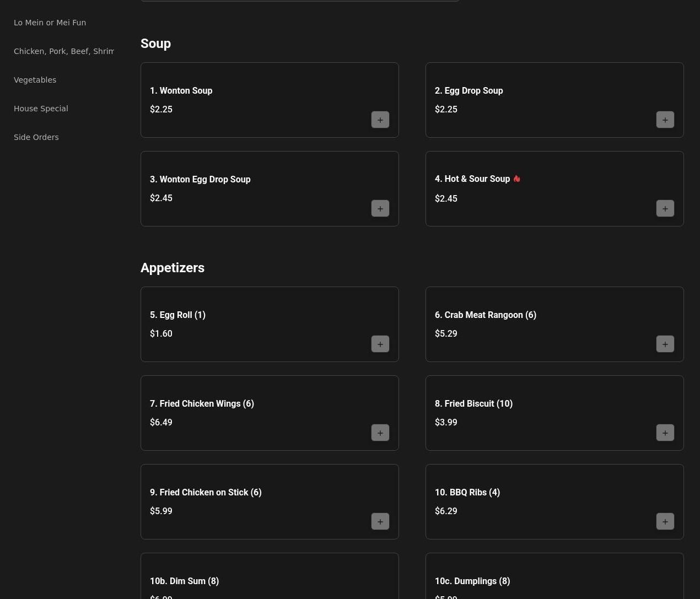700x599 pixels.
Task: Click the $5.29 Crab Meat Rangoon price
Action: pos(446,333)
